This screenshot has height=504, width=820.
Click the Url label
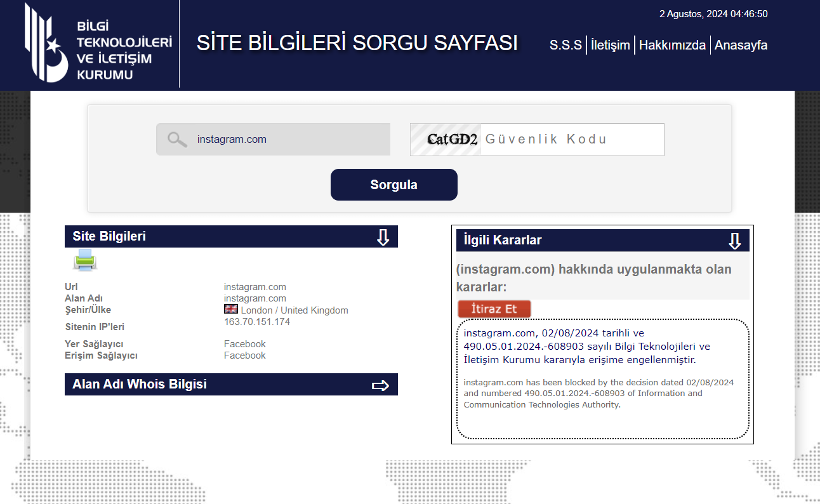(70, 287)
